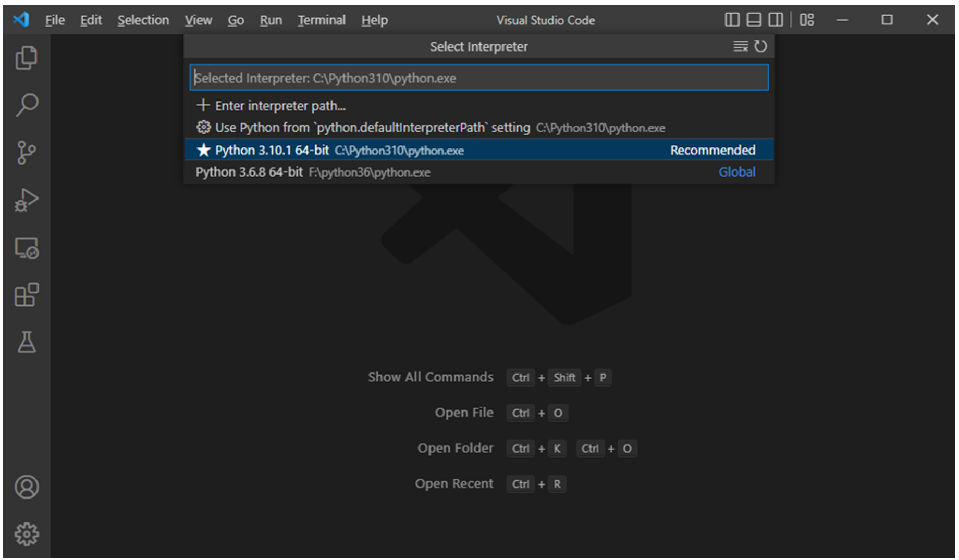This screenshot has height=560, width=959.
Task: Toggle the bottom panel layout button
Action: 754,20
